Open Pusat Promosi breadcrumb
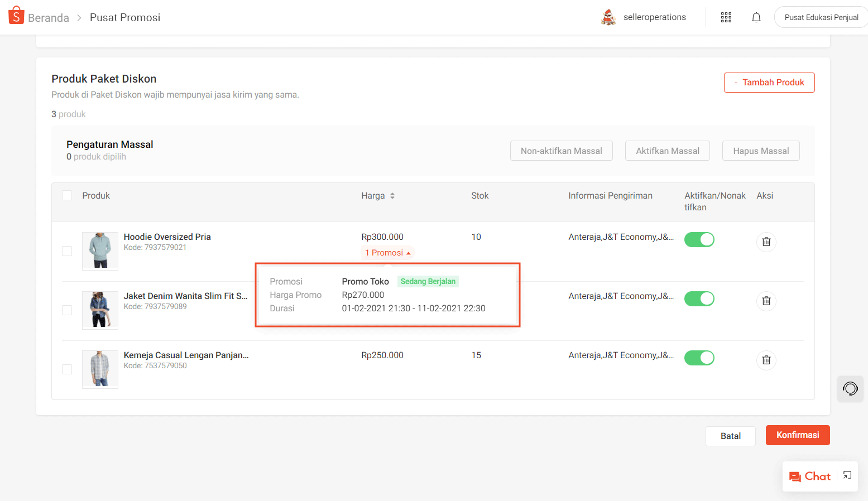 [x=124, y=18]
